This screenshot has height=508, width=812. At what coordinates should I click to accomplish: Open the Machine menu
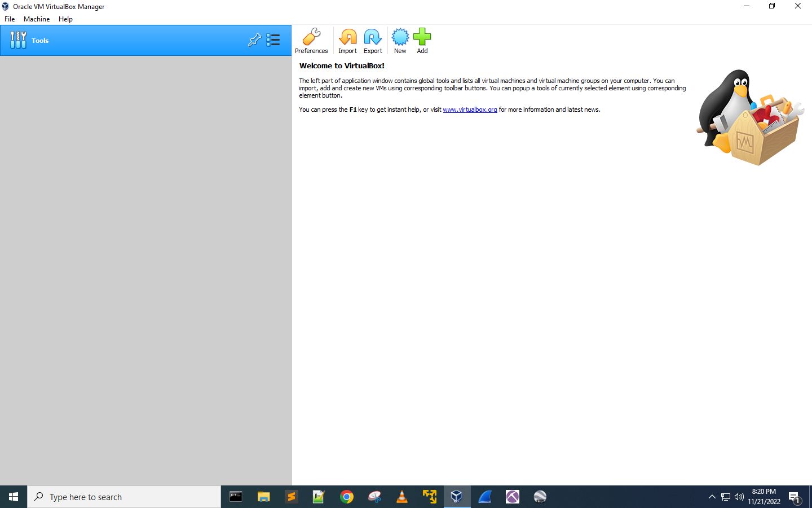(37, 19)
